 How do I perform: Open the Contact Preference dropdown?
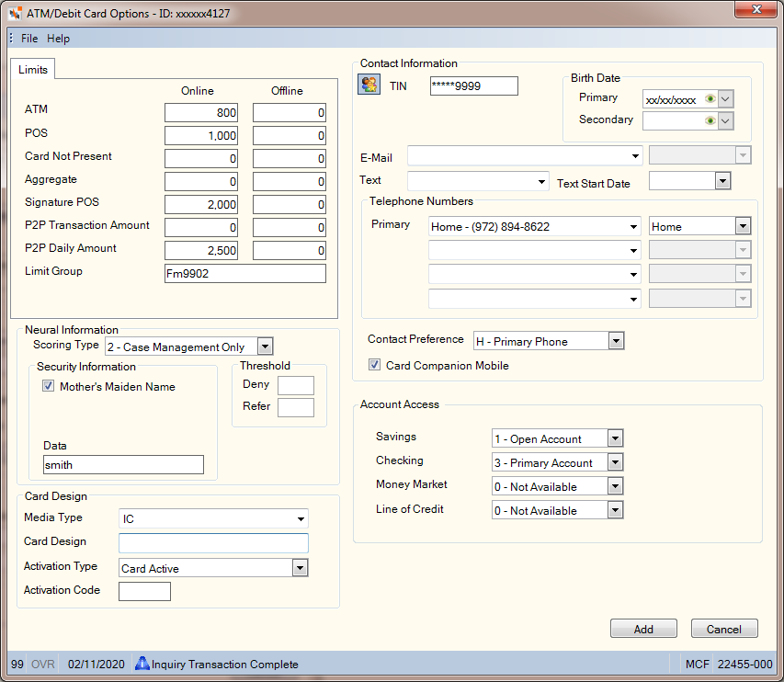coord(616,341)
